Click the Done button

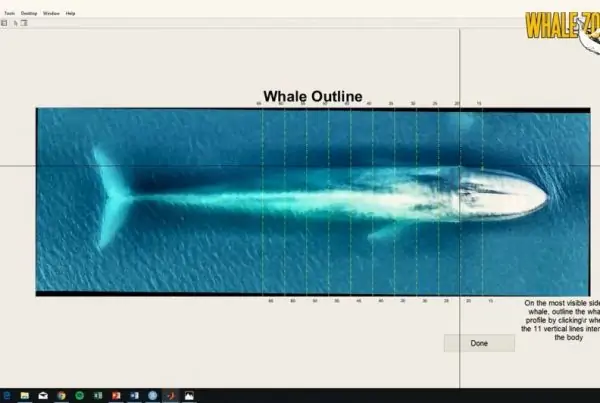pyautogui.click(x=479, y=343)
